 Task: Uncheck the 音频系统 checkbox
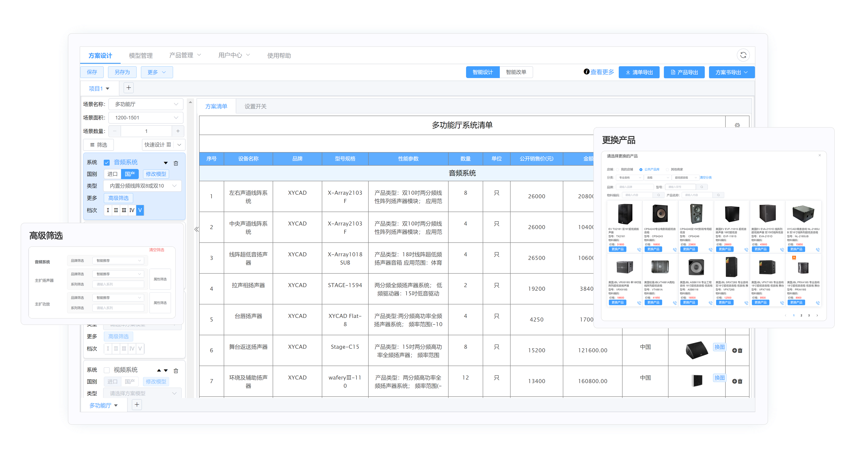(x=107, y=162)
